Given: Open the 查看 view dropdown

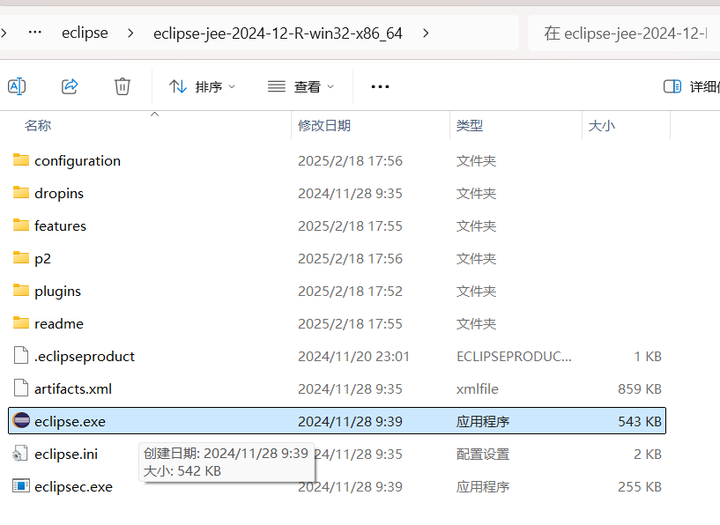Looking at the screenshot, I should [x=301, y=86].
